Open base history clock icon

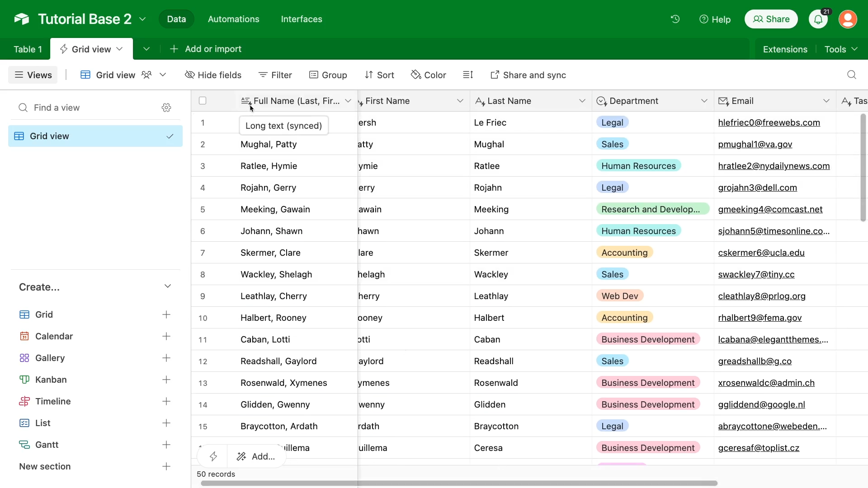[675, 19]
